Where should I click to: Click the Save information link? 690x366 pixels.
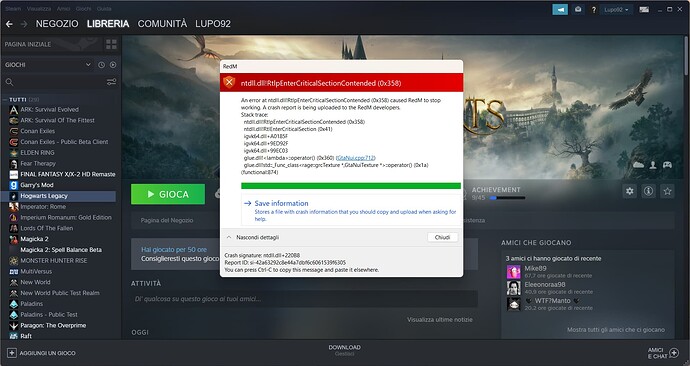[x=281, y=203]
